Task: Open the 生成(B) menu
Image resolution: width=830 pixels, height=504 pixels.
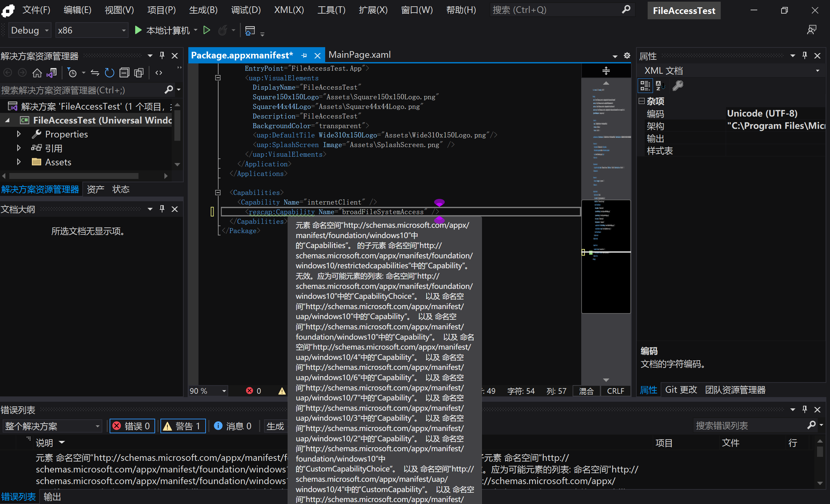Action: [x=203, y=10]
